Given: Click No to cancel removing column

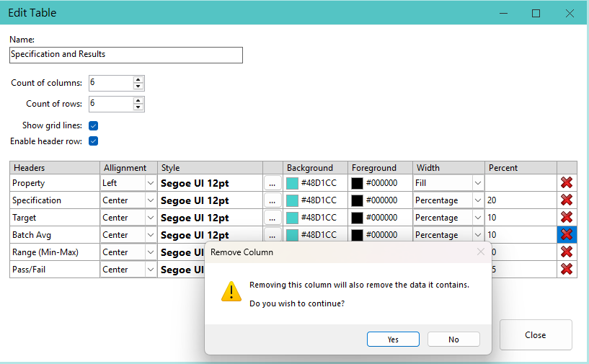Looking at the screenshot, I should point(453,339).
